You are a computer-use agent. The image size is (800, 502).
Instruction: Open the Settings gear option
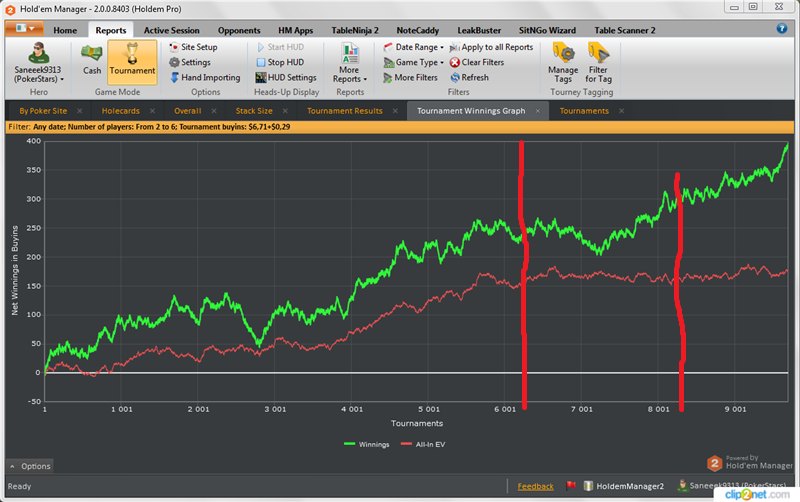click(190, 62)
